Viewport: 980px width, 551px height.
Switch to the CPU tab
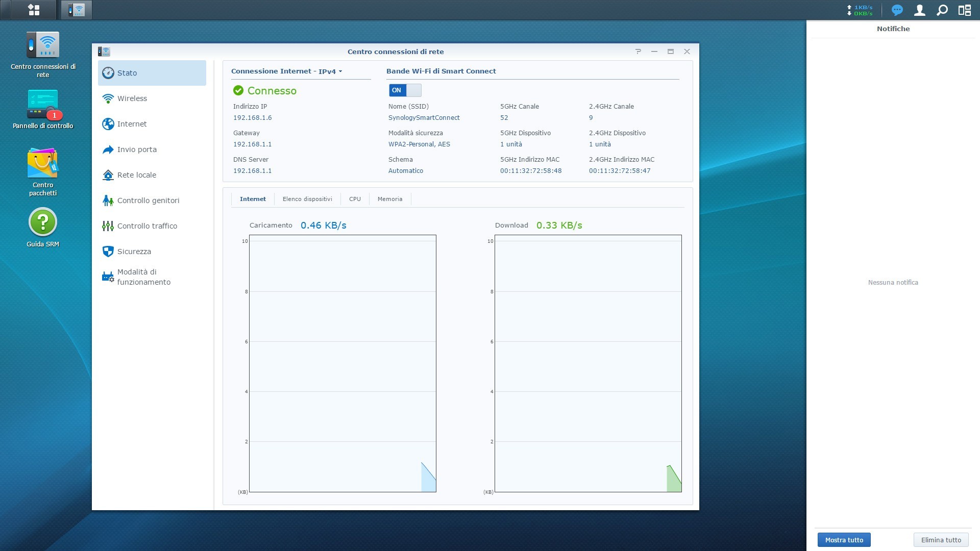coord(355,199)
